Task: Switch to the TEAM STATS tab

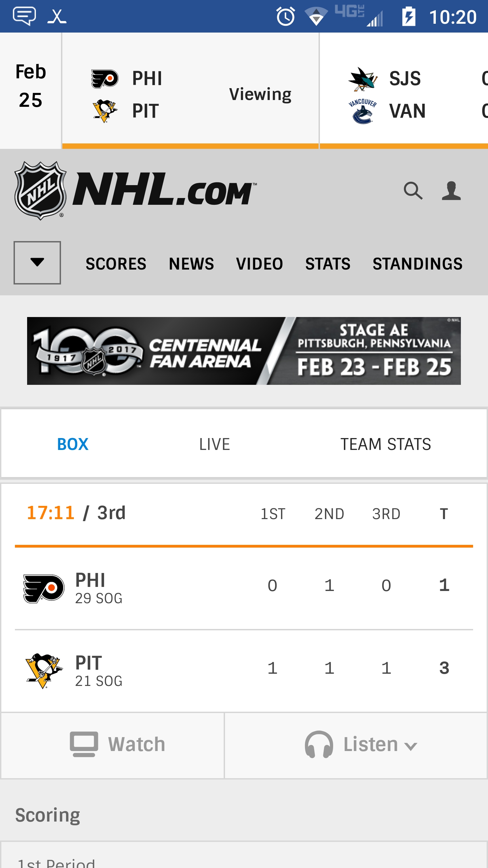Action: pyautogui.click(x=386, y=444)
